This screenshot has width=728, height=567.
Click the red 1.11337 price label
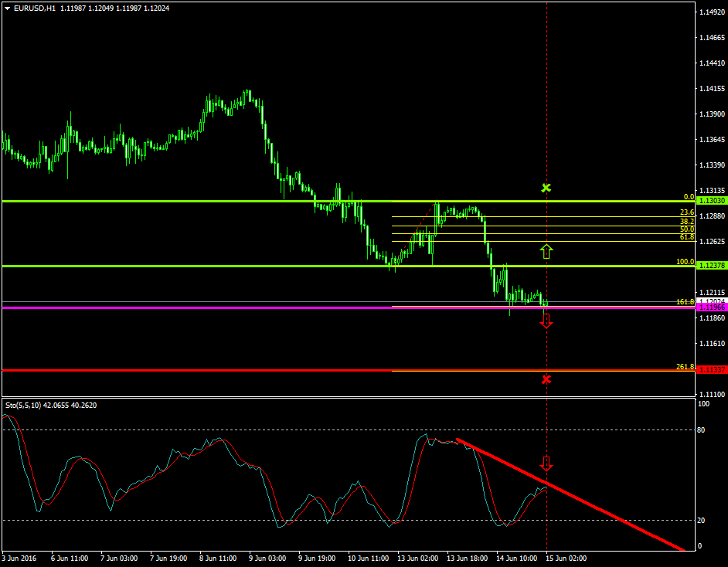tap(711, 370)
